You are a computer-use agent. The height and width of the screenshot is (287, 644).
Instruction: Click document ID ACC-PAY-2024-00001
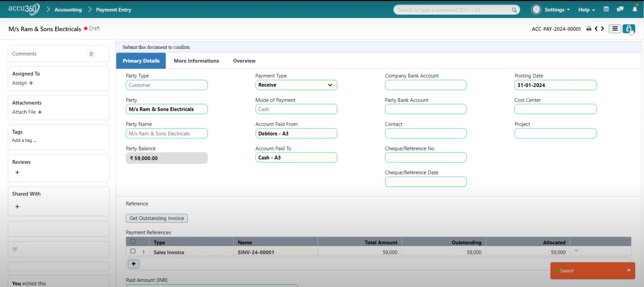tap(556, 29)
